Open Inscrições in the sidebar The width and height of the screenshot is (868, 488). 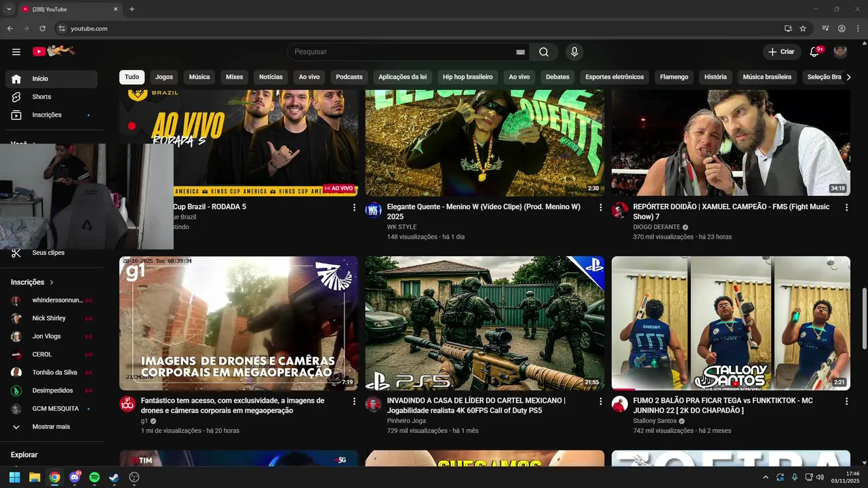click(x=52, y=115)
